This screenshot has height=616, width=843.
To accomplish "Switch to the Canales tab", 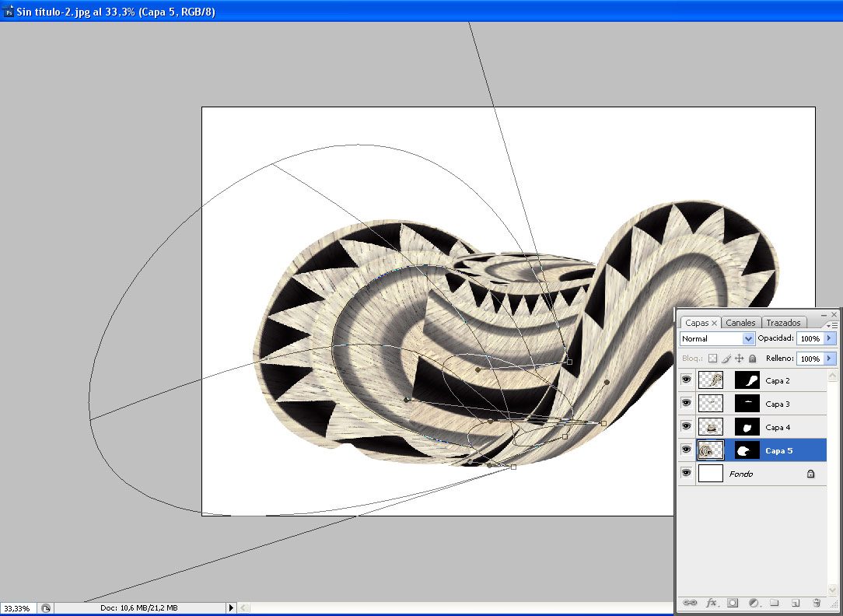I will [x=740, y=323].
